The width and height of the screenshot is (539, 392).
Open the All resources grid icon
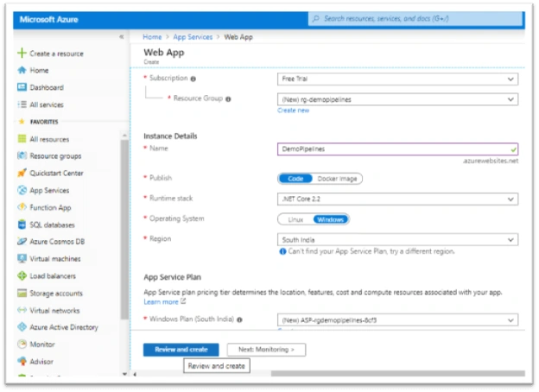coord(22,139)
